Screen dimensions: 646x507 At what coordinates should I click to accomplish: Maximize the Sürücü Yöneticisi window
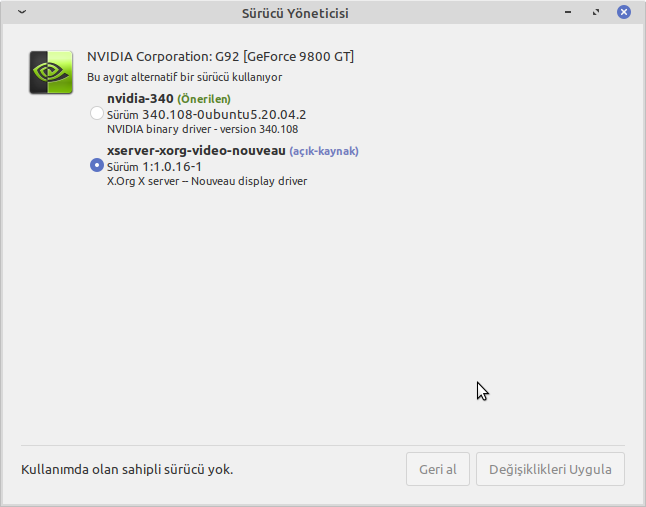point(596,12)
